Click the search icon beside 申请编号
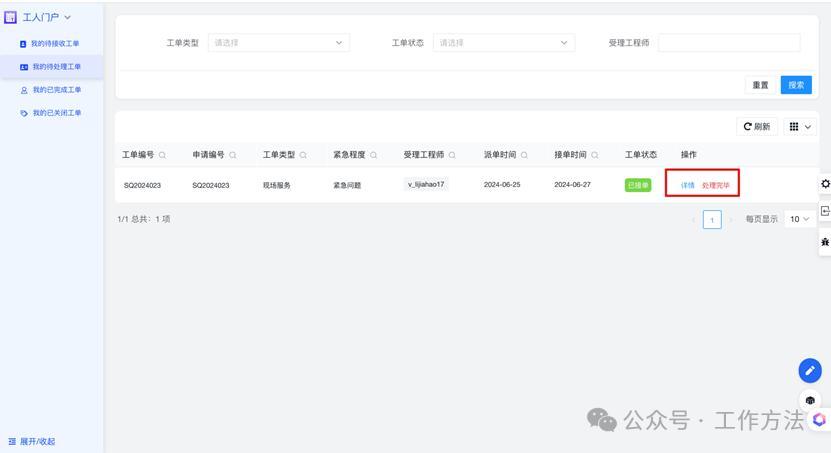831x453 pixels. [x=233, y=155]
